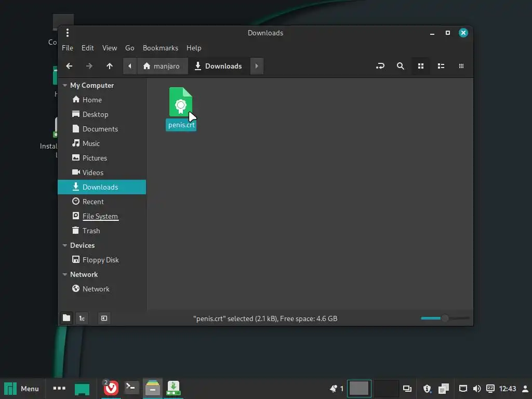Viewport: 532px width, 399px height.
Task: Toggle the location entry icon
Action: [380, 66]
